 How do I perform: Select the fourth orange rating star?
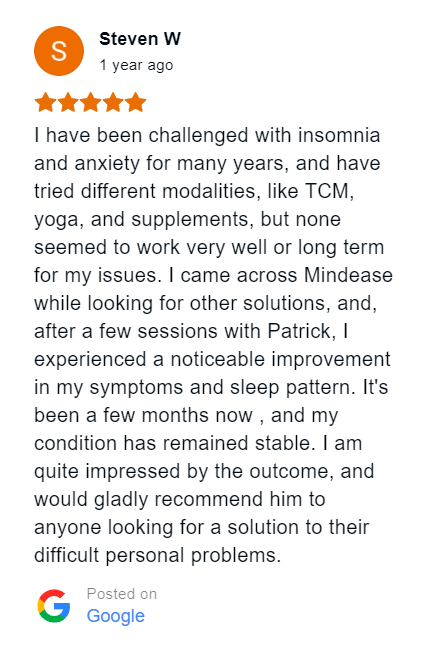[x=113, y=102]
